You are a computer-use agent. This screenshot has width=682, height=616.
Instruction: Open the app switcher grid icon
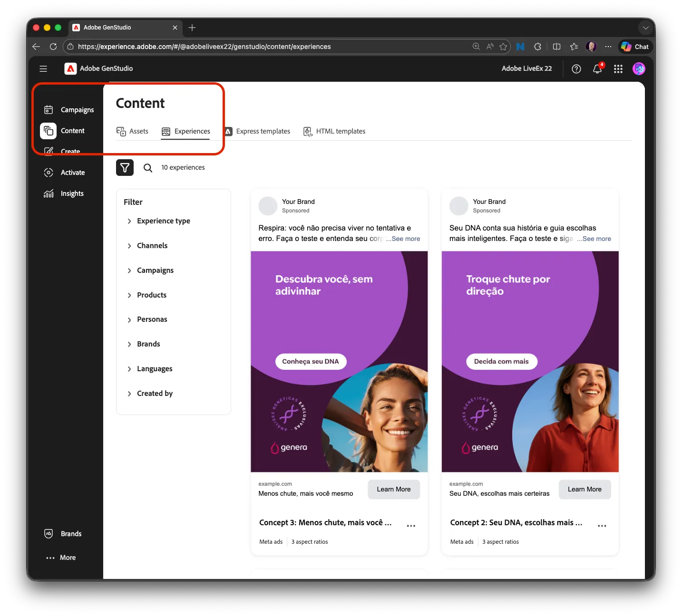pos(618,69)
